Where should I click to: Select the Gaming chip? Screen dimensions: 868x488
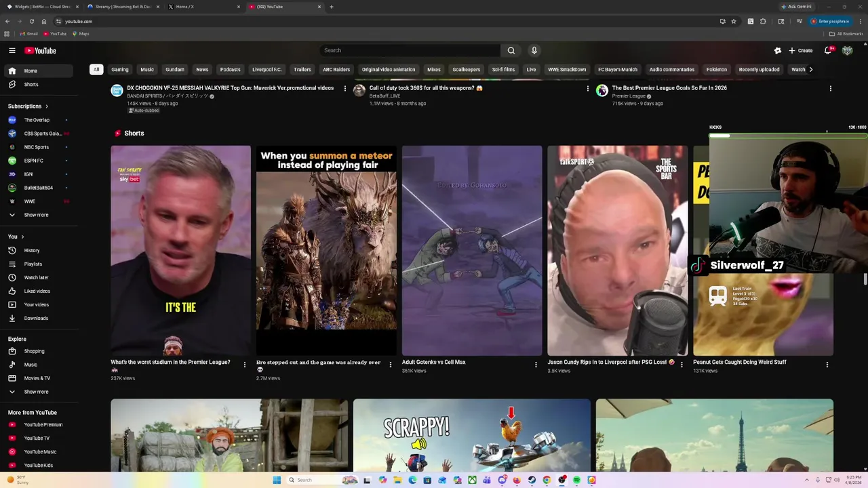coord(120,69)
